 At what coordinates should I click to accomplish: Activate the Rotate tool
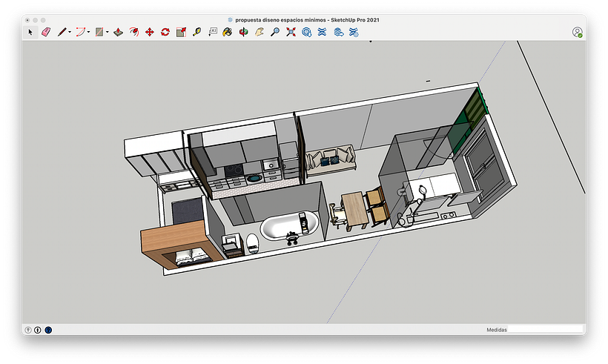pos(165,32)
